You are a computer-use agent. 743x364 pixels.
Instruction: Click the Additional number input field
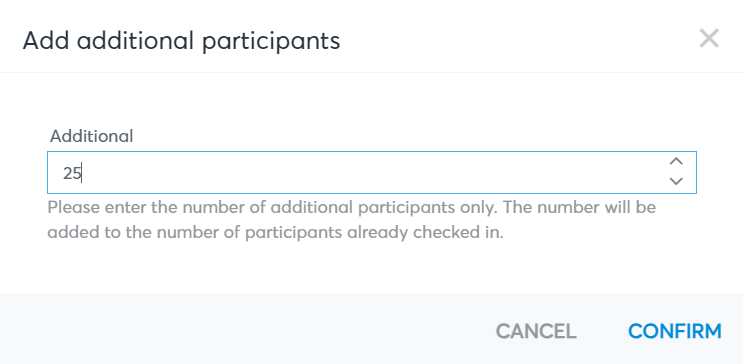(372, 173)
